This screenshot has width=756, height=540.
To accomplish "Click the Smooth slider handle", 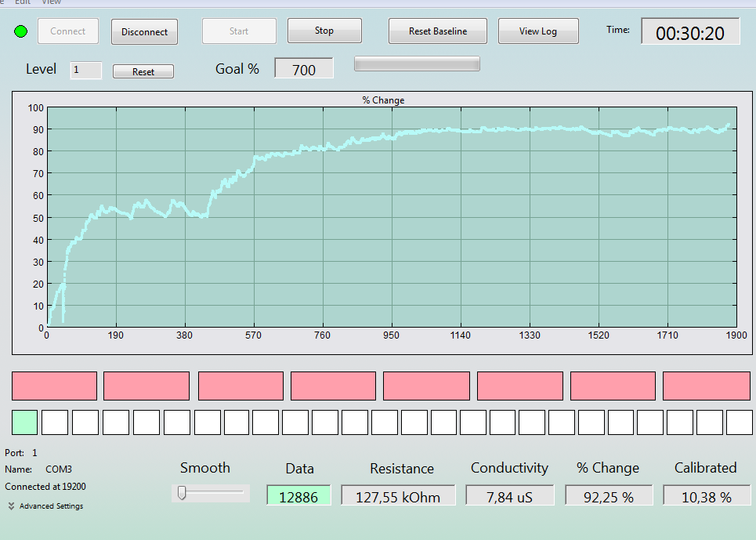I will (182, 493).
